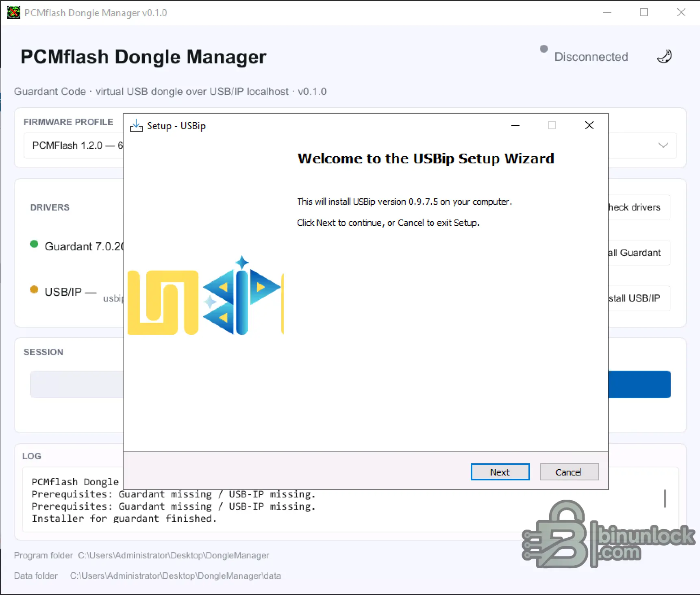Toggle dark mode moon icon
Viewport: 700px width, 595px height.
(x=664, y=56)
